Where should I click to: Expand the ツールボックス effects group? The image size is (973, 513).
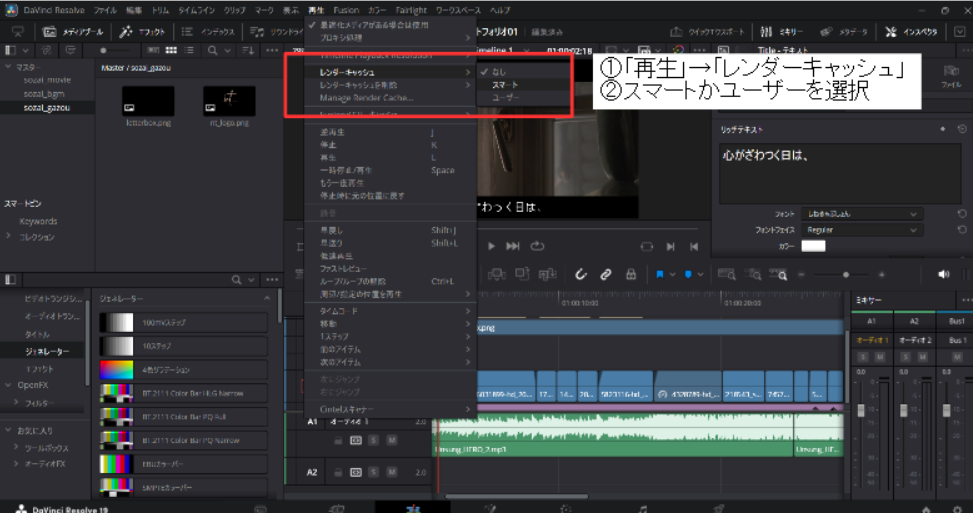[x=17, y=447]
